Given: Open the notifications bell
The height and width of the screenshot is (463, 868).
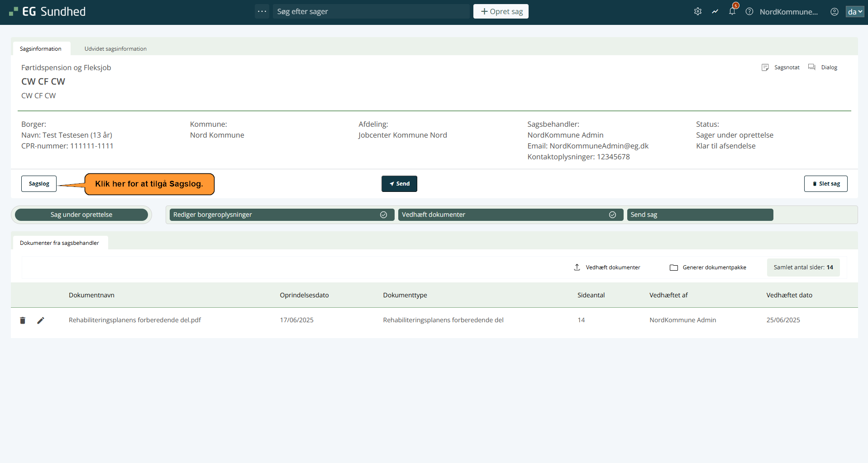Looking at the screenshot, I should [x=732, y=12].
